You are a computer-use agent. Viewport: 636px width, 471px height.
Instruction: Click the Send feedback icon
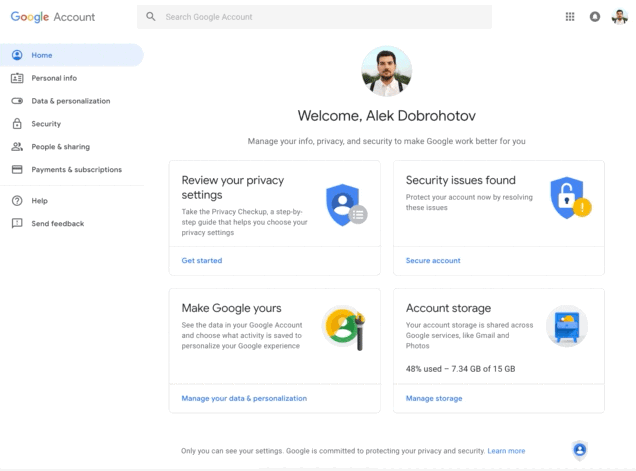[17, 223]
